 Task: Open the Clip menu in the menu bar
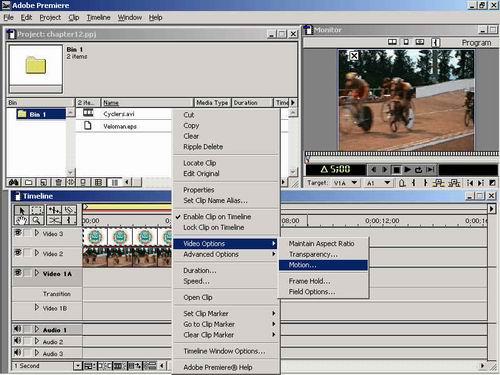[x=74, y=17]
